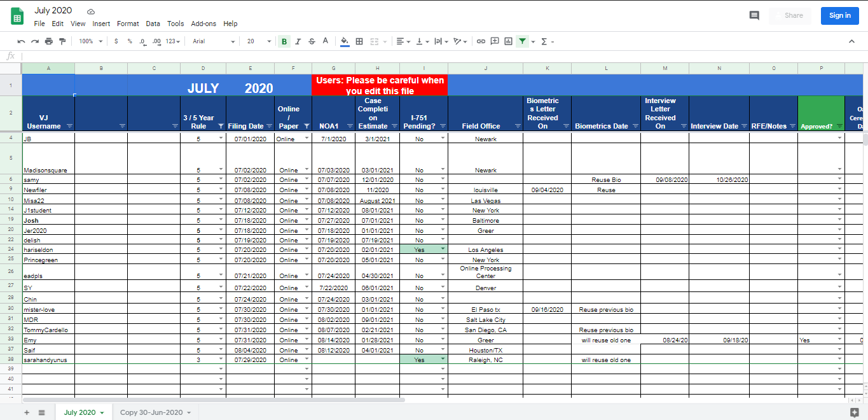Toggle bold formatting
This screenshot has width=868, height=420.
tap(284, 41)
